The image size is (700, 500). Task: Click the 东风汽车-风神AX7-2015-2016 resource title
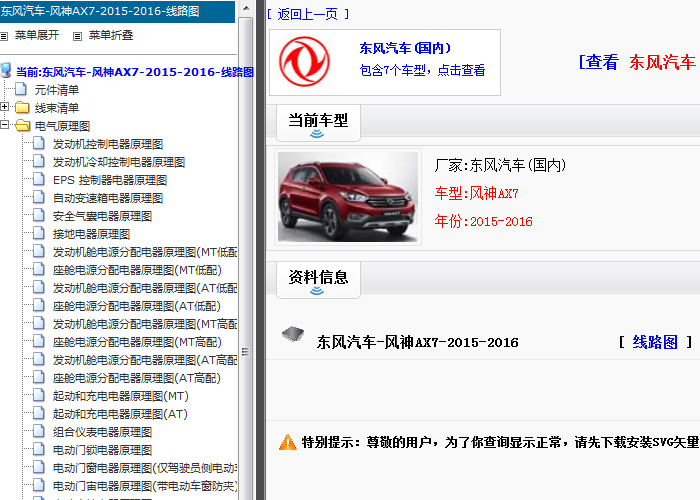417,342
